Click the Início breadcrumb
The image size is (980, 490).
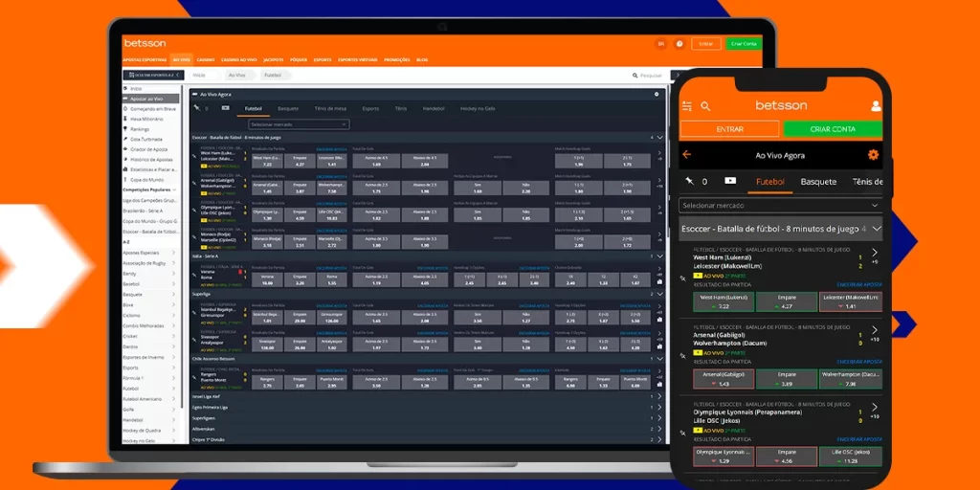[199, 75]
